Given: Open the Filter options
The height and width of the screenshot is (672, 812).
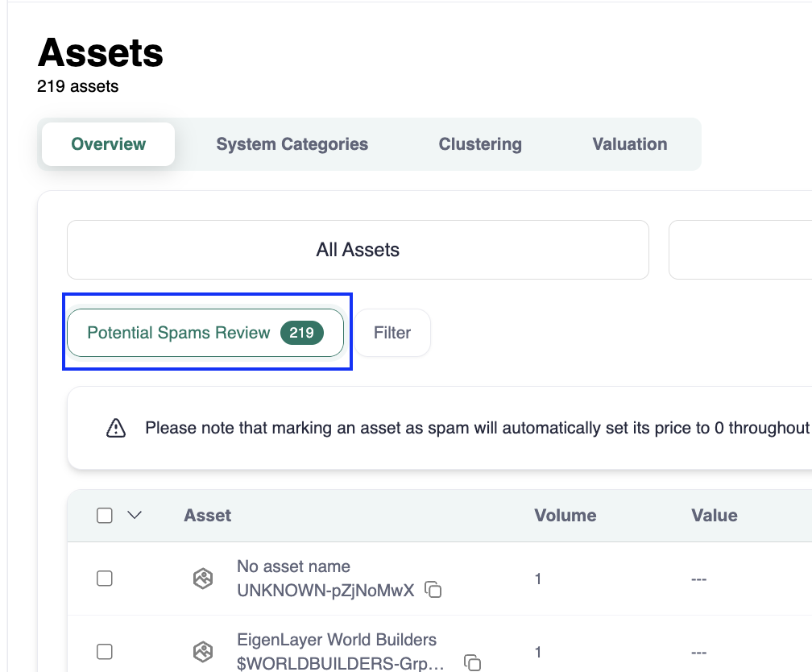Looking at the screenshot, I should (392, 333).
